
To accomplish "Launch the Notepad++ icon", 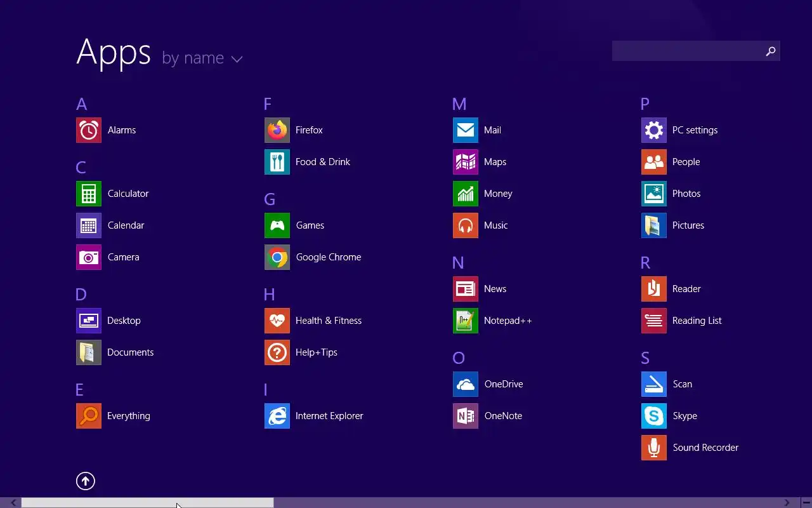I will [x=466, y=321].
